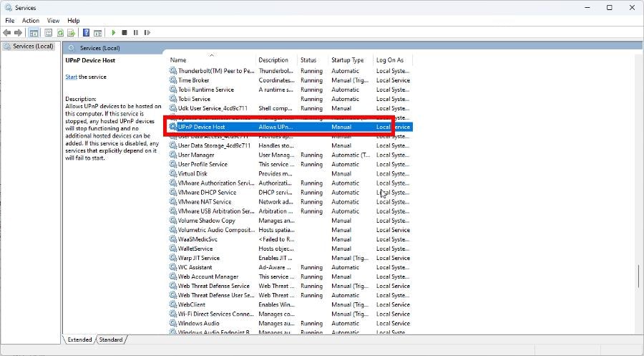The image size is (644, 356).
Task: Select the Web Threat Defense User Service row
Action: [x=290, y=295]
